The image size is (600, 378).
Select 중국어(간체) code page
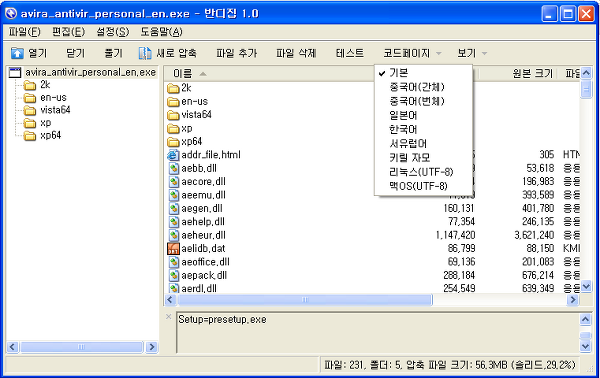pyautogui.click(x=423, y=87)
